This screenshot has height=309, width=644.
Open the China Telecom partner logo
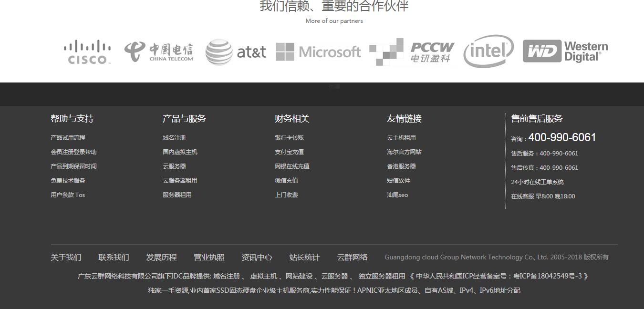click(x=159, y=52)
